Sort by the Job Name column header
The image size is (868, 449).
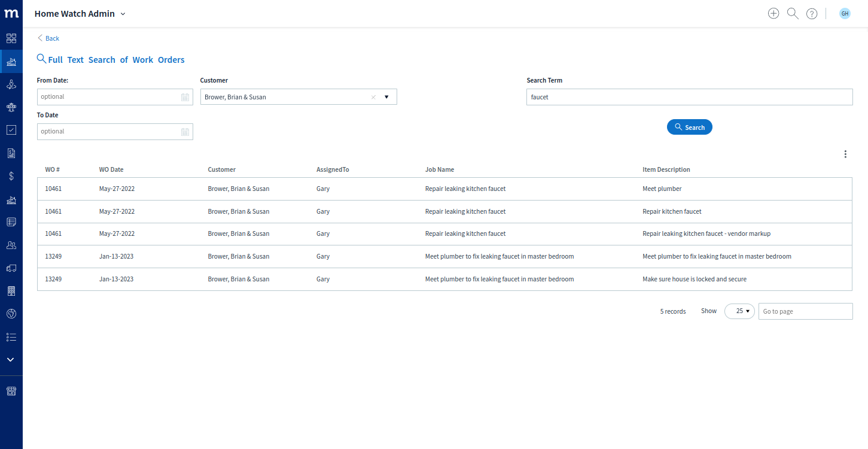440,169
